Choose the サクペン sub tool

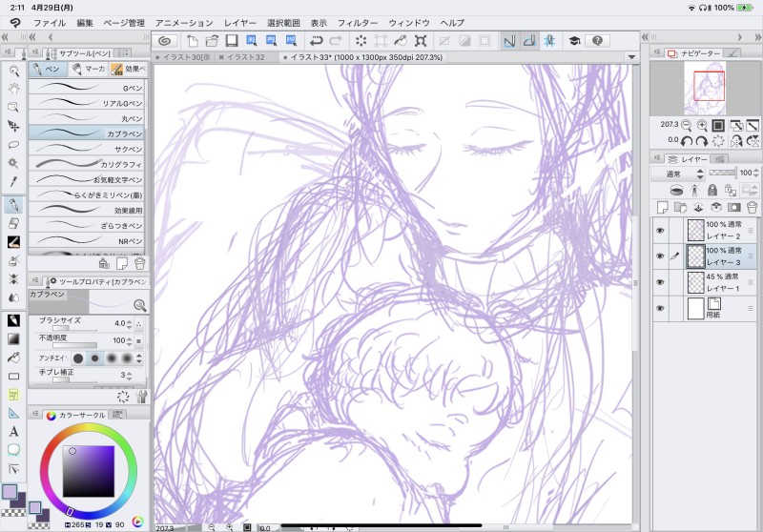coord(87,149)
